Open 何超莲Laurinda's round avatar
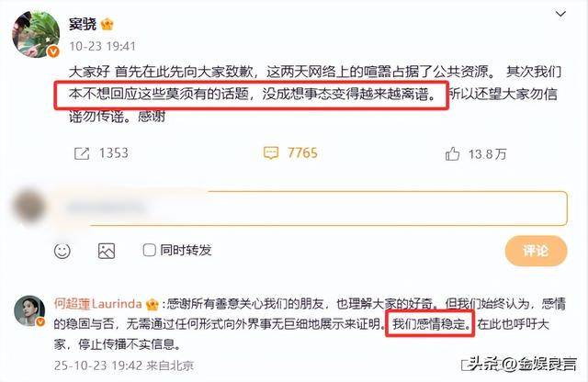 coord(29,310)
